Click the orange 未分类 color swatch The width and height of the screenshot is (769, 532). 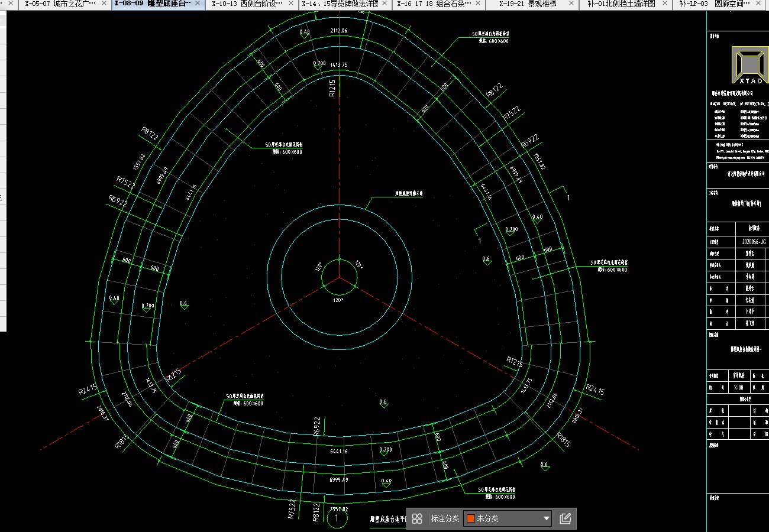(x=471, y=518)
